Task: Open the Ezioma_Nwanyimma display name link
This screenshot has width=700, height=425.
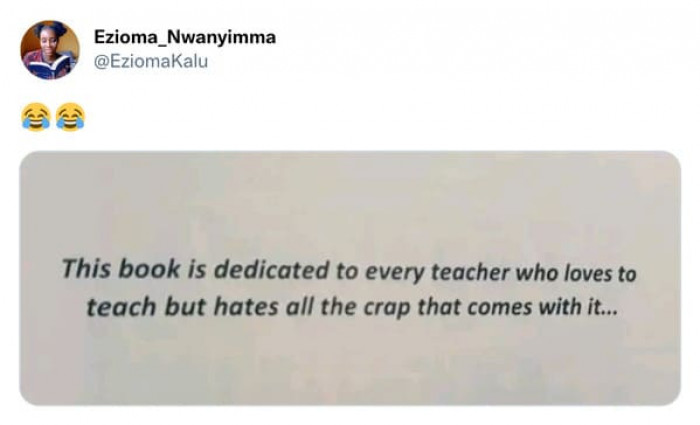Action: coord(185,38)
